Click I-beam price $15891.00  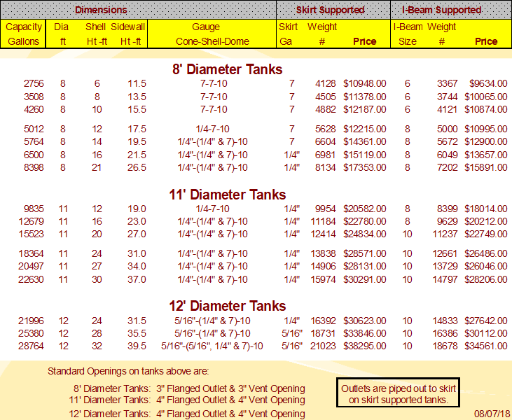point(486,167)
